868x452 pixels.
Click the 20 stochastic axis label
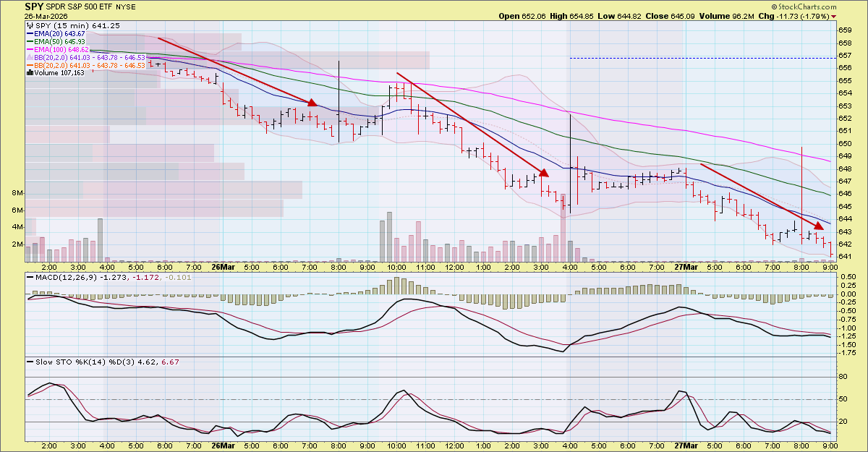[843, 422]
